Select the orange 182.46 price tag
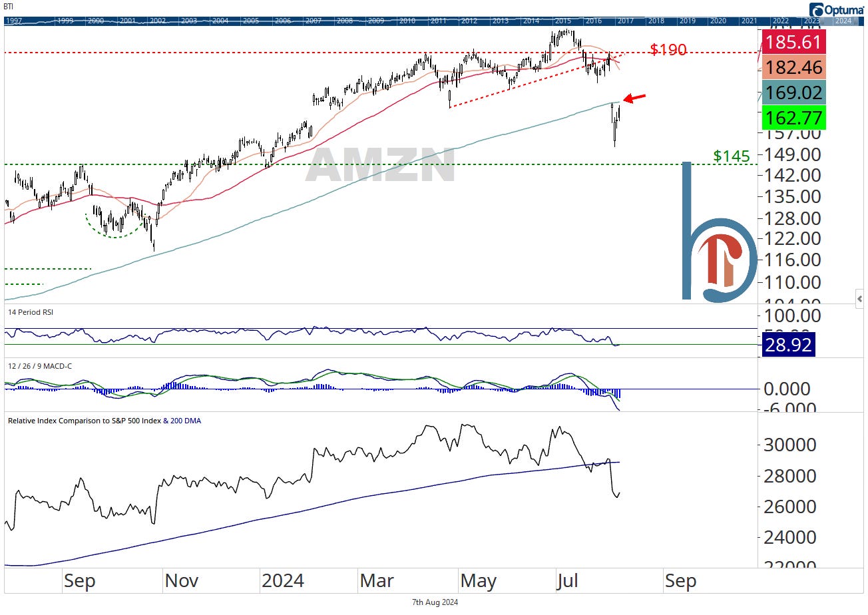This screenshot has width=868, height=615. 795,67
